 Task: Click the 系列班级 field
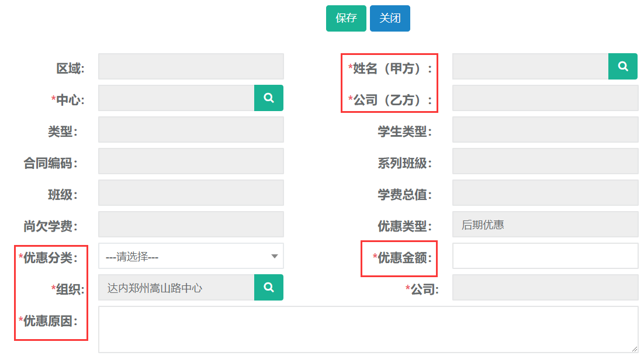[545, 161]
